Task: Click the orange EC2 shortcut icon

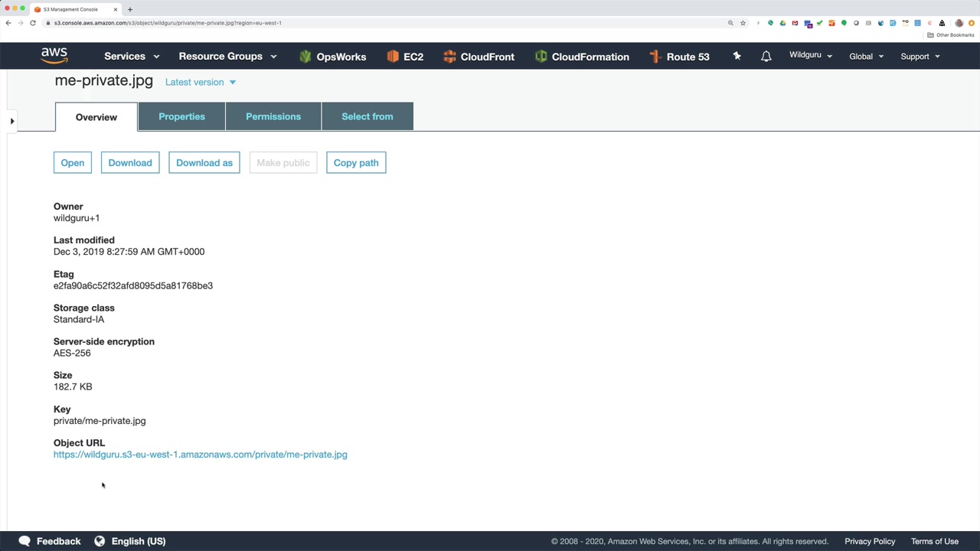Action: (x=393, y=57)
